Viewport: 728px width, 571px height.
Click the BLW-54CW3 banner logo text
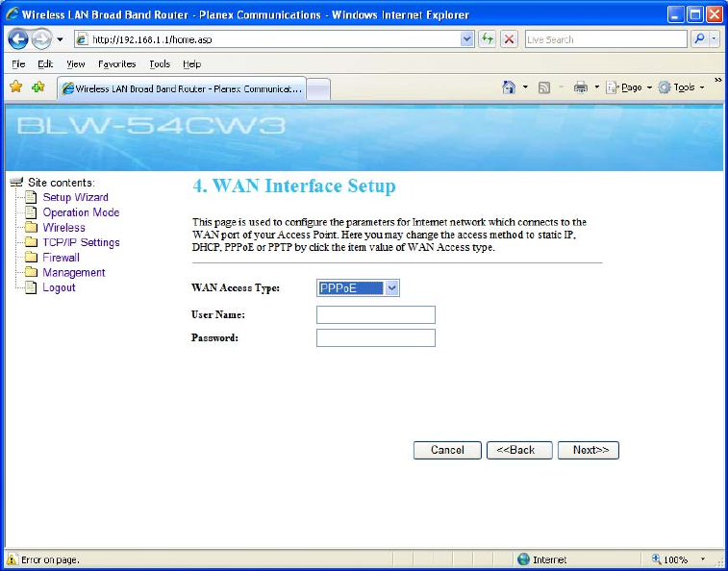pos(150,126)
